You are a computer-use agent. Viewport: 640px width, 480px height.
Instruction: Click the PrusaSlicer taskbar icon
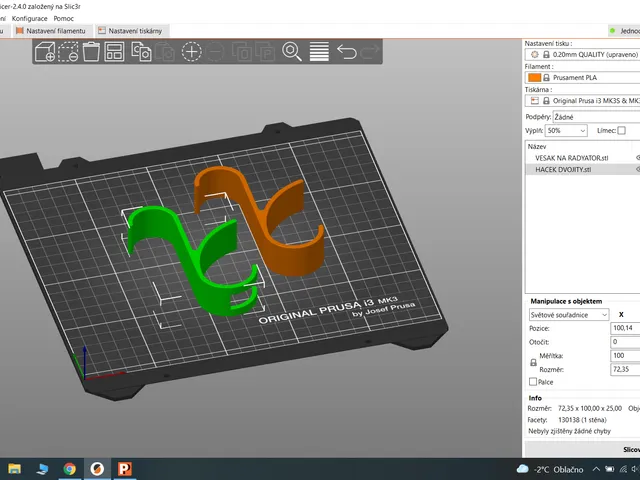coord(97,469)
